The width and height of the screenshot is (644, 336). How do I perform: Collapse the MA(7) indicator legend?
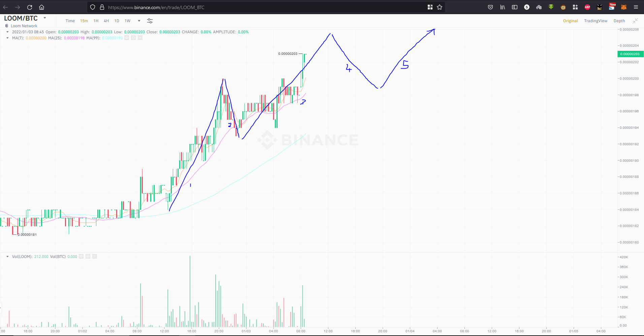pyautogui.click(x=7, y=38)
